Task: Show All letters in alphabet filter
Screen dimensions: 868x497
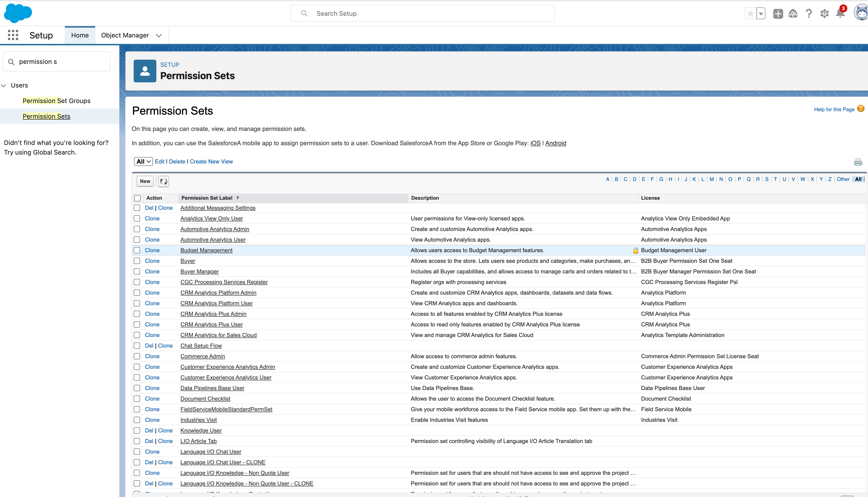Action: [858, 179]
